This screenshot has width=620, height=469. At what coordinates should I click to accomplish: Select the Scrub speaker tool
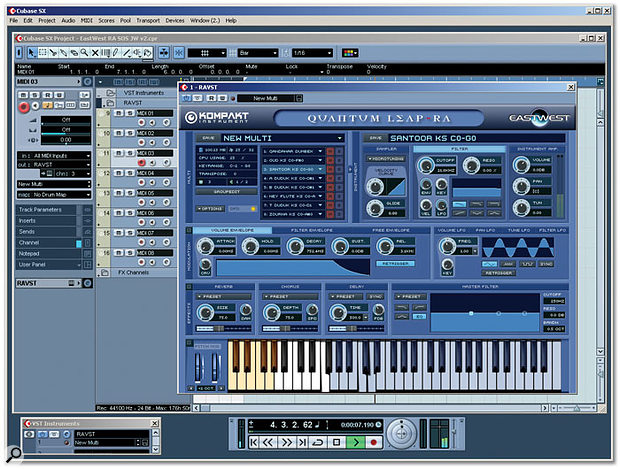coord(137,53)
